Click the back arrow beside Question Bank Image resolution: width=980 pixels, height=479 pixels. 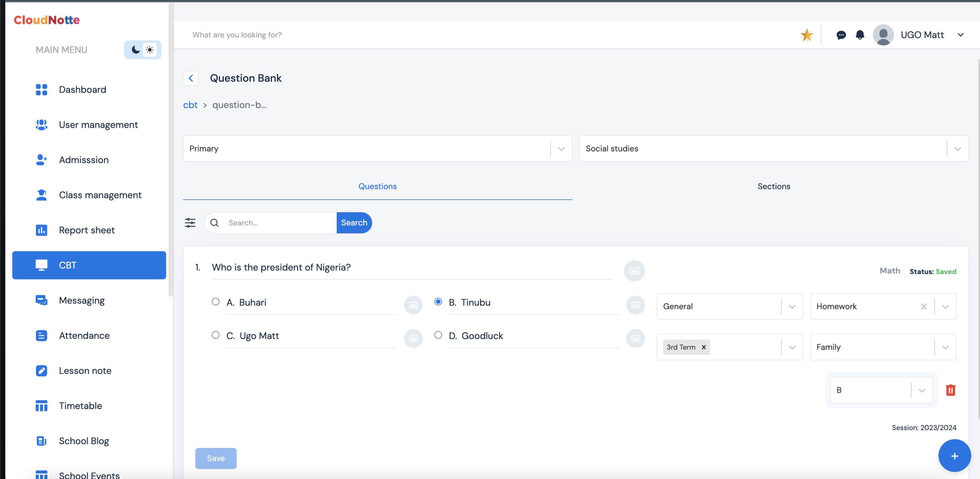click(191, 78)
